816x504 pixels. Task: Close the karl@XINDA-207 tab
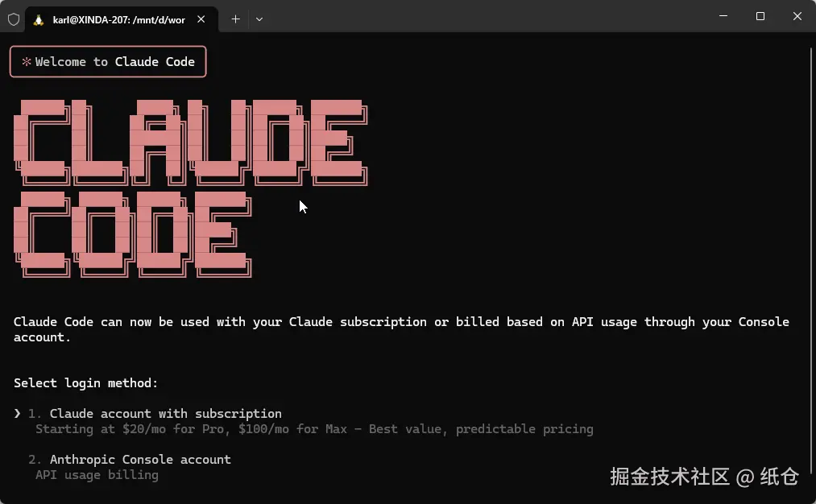[x=201, y=19]
